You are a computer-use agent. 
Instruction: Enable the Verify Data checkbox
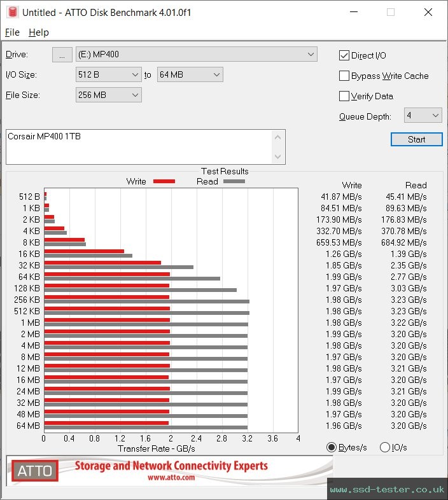click(344, 96)
